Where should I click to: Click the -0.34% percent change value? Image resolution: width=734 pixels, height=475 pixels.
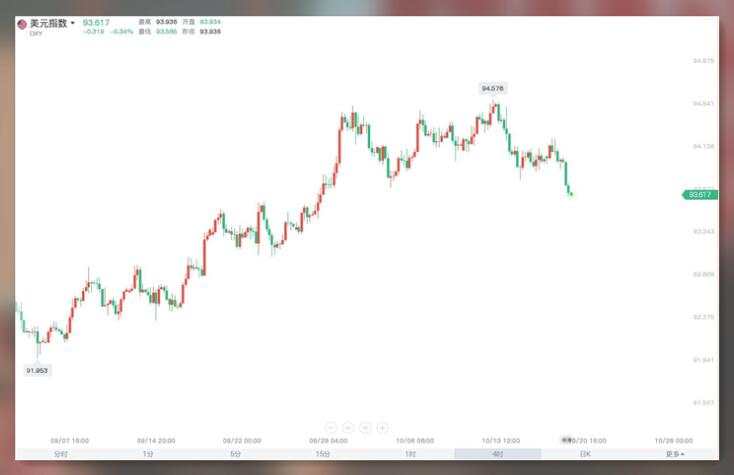point(122,32)
